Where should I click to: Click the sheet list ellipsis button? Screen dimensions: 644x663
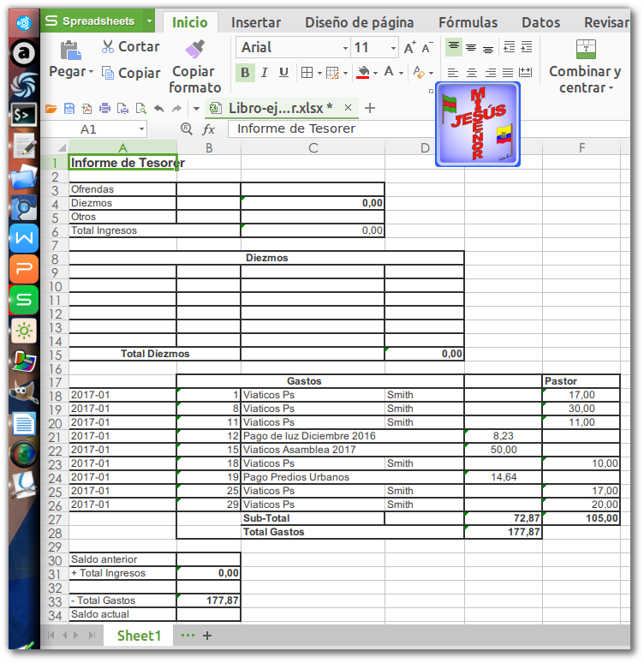(x=188, y=635)
